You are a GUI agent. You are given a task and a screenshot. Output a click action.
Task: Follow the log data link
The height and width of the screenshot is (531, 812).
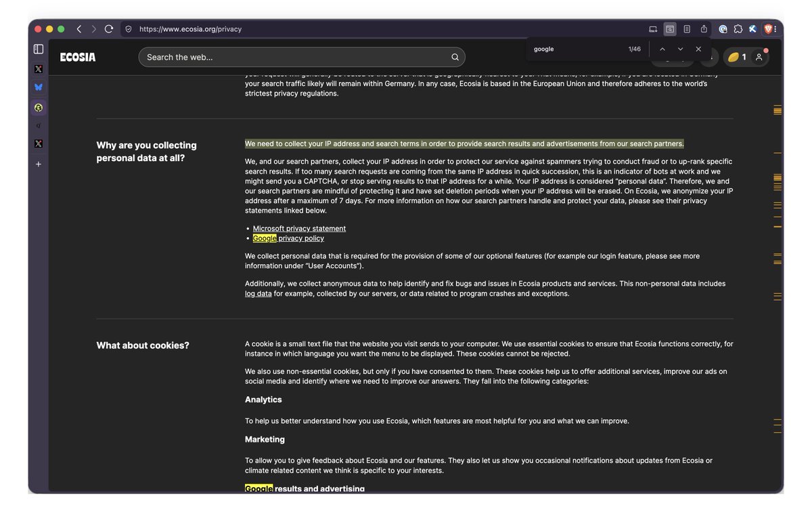point(258,293)
